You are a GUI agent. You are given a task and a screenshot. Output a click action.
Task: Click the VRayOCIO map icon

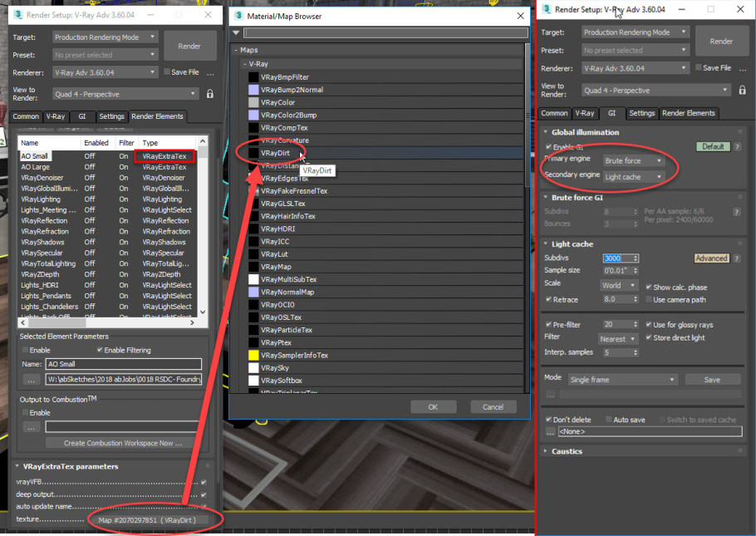click(x=253, y=304)
